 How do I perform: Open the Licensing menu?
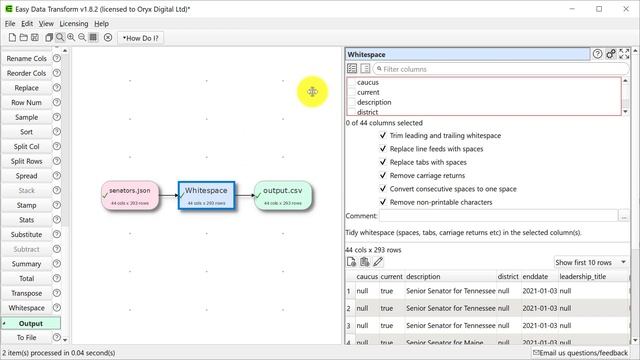click(74, 24)
